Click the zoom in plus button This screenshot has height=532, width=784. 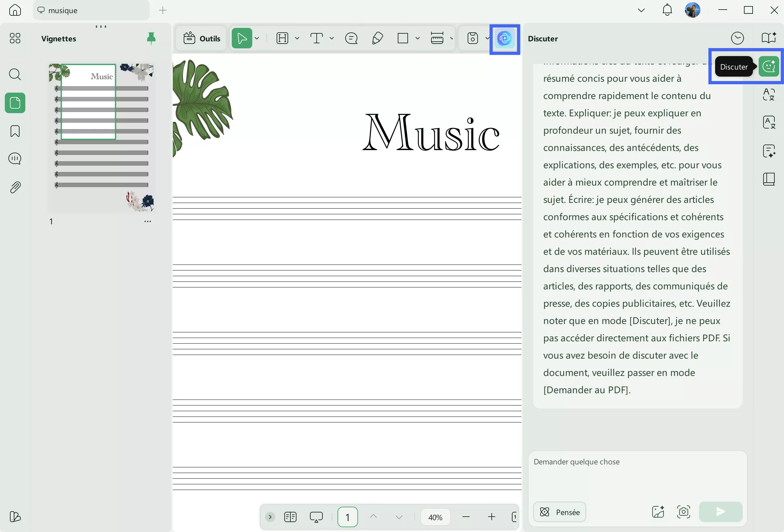click(x=491, y=517)
